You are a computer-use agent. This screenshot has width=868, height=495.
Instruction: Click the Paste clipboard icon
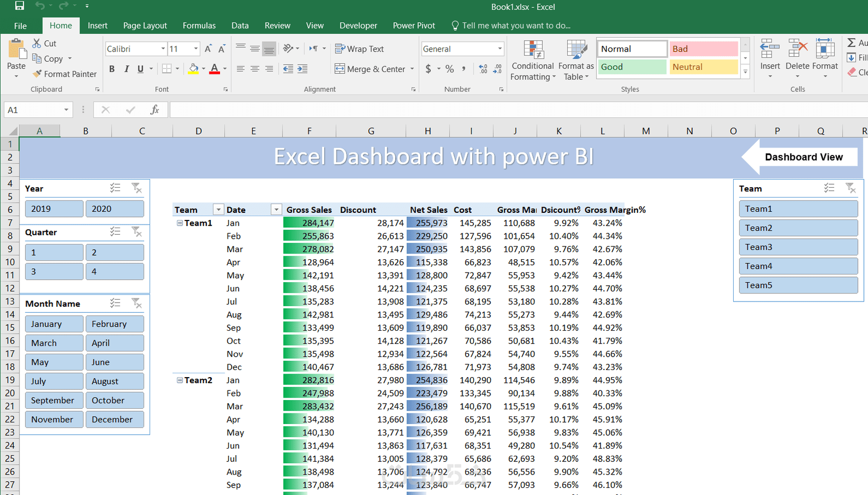(16, 50)
